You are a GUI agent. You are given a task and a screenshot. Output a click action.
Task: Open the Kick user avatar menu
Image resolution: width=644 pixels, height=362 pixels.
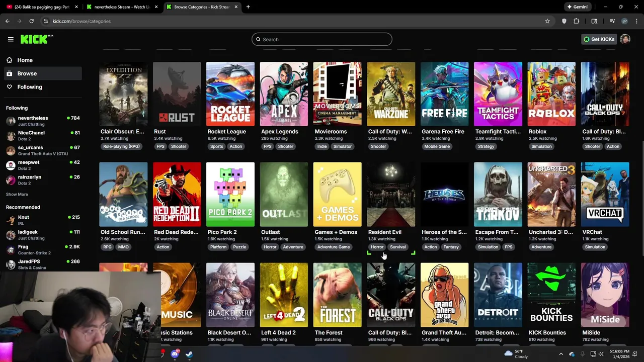point(625,39)
